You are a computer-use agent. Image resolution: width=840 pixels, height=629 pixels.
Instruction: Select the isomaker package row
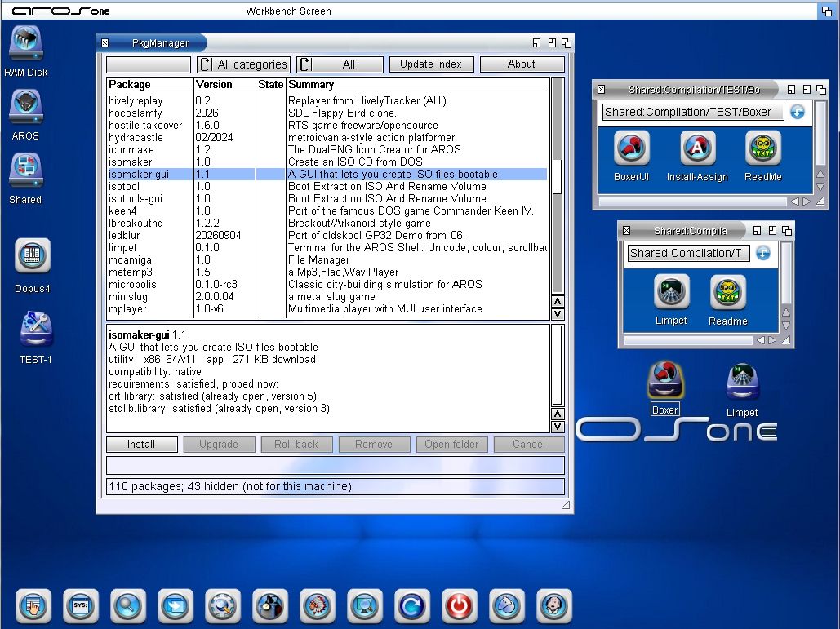[x=327, y=162]
